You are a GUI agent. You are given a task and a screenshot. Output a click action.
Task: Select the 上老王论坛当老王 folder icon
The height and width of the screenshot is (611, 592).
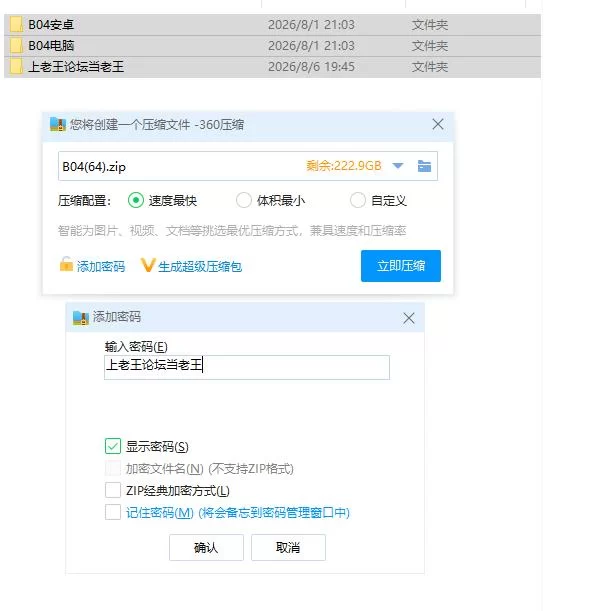(16, 66)
